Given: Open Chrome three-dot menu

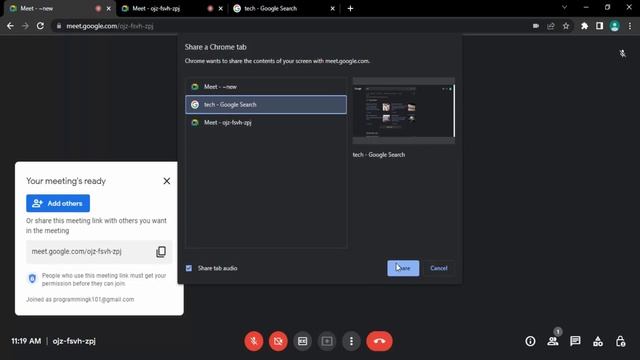Looking at the screenshot, I should [630, 26].
